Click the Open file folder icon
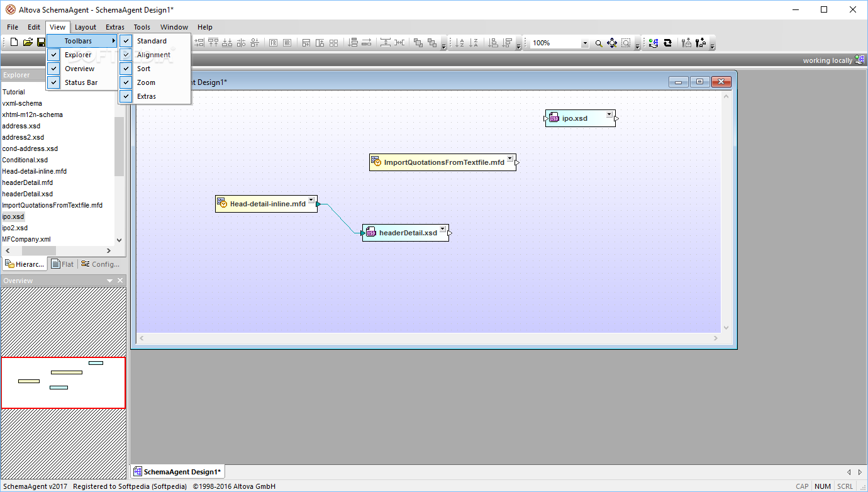The image size is (868, 492). click(x=28, y=43)
